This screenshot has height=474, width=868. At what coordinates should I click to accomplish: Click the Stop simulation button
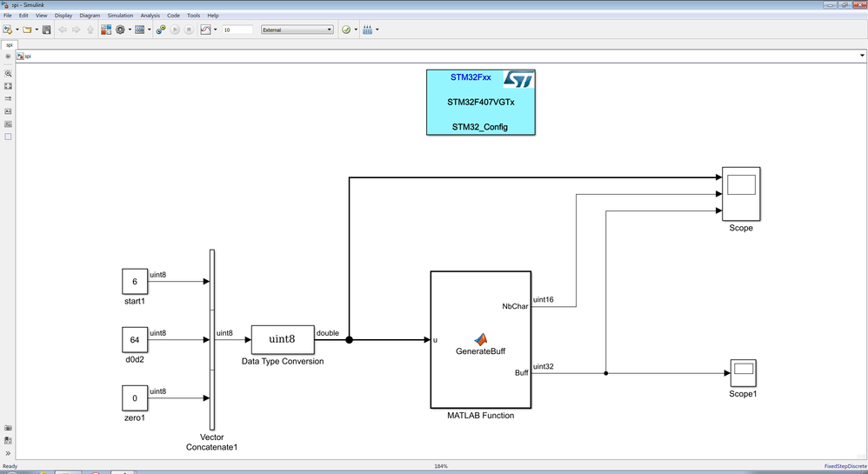pos(189,30)
